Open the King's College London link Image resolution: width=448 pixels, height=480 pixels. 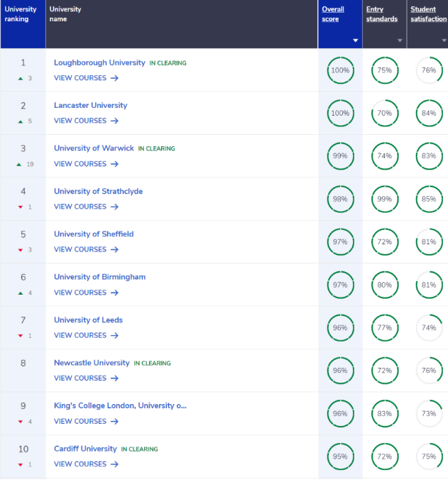tap(119, 405)
